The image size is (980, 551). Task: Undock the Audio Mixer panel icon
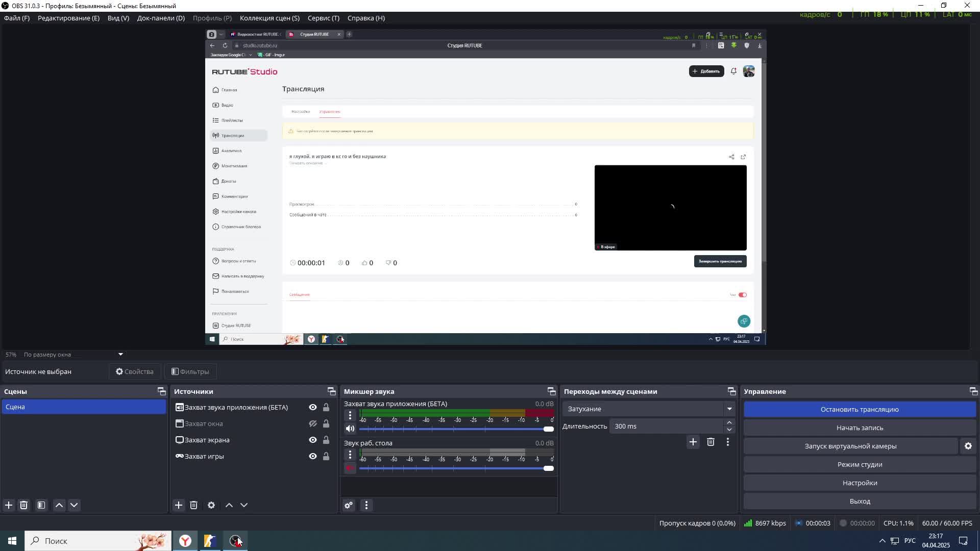[x=552, y=391]
